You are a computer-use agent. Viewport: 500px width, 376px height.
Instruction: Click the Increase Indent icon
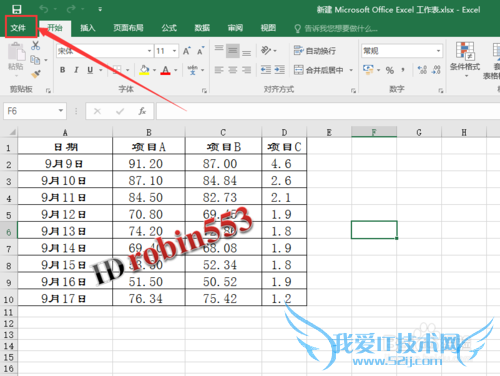[279, 70]
